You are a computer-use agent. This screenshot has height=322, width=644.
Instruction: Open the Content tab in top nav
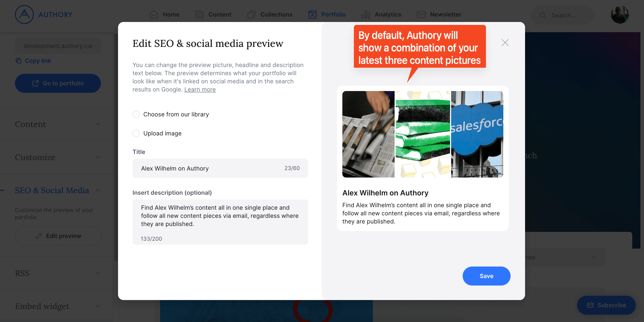[213, 14]
